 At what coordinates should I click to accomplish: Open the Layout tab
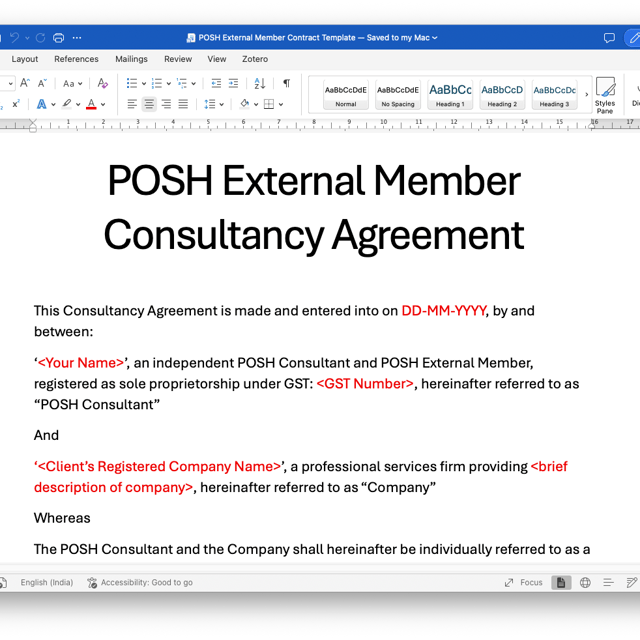click(x=24, y=59)
